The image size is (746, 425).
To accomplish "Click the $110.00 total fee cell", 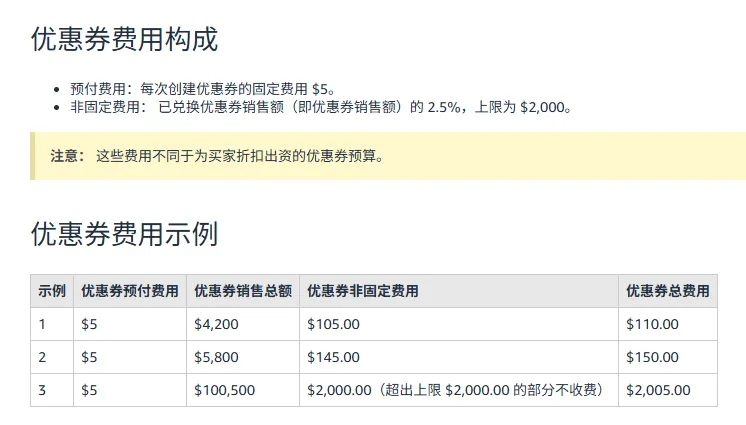I will point(652,324).
